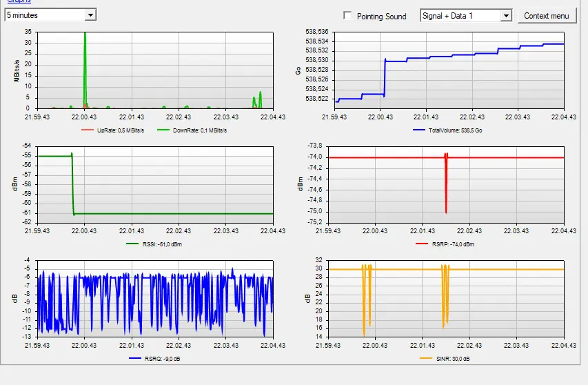Expand the Signal + Data 1 dropdown
The height and width of the screenshot is (385, 588).
tap(506, 16)
